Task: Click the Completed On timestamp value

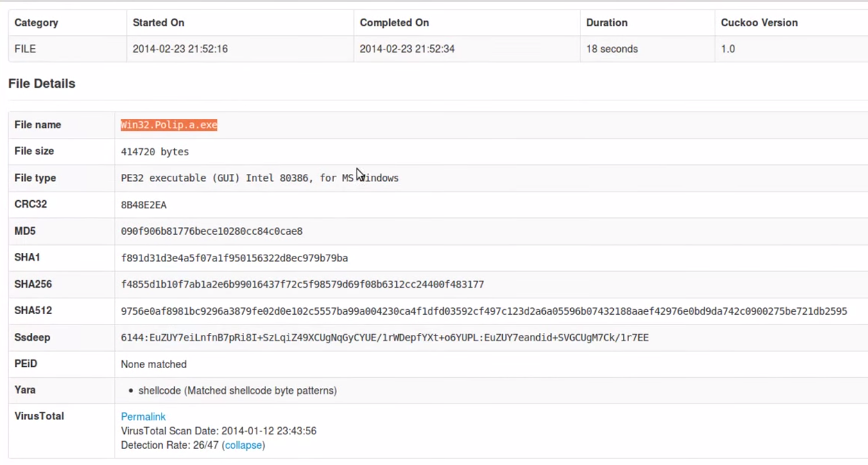Action: tap(407, 49)
